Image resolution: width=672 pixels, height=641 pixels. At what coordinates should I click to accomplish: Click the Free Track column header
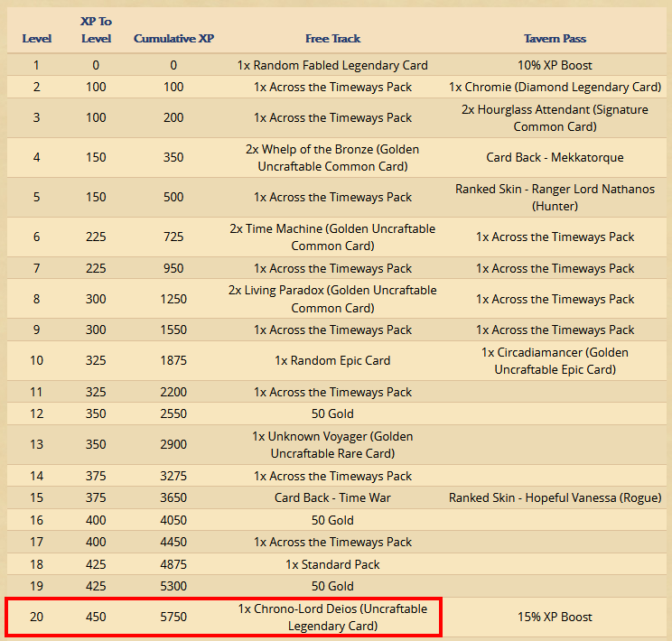coord(332,39)
